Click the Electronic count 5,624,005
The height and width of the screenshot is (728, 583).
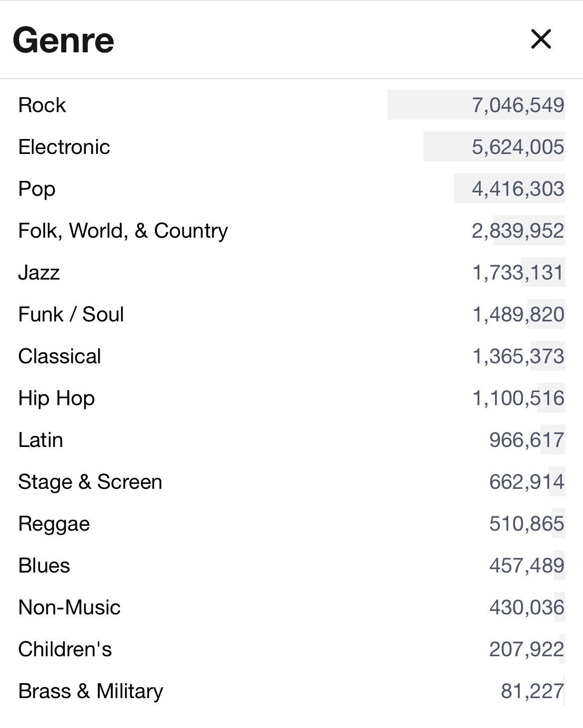pos(518,147)
